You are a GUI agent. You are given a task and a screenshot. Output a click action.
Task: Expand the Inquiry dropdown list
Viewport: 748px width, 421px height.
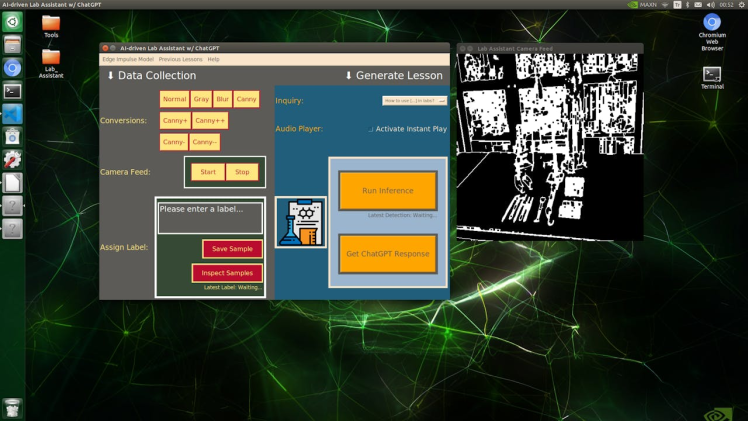[x=442, y=101]
